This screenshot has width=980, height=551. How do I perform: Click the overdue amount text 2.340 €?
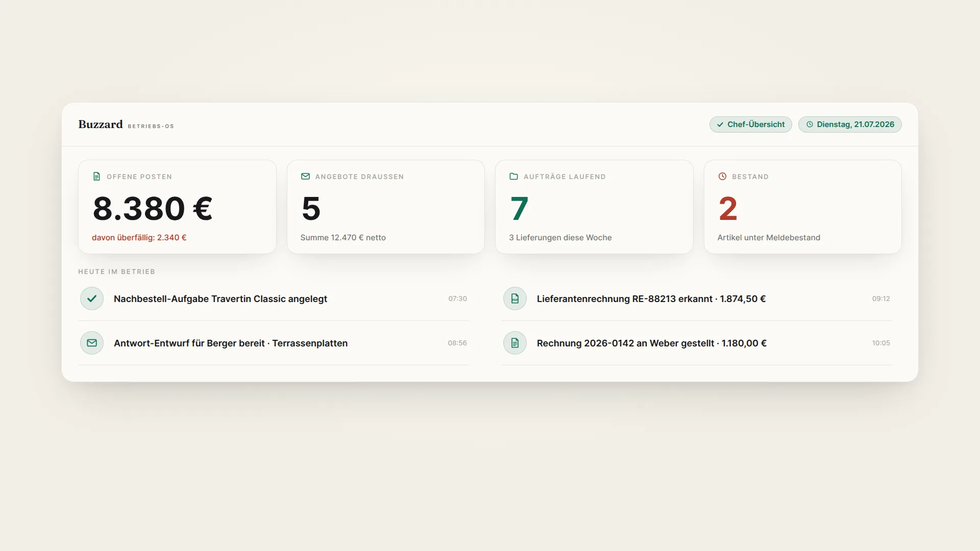172,238
